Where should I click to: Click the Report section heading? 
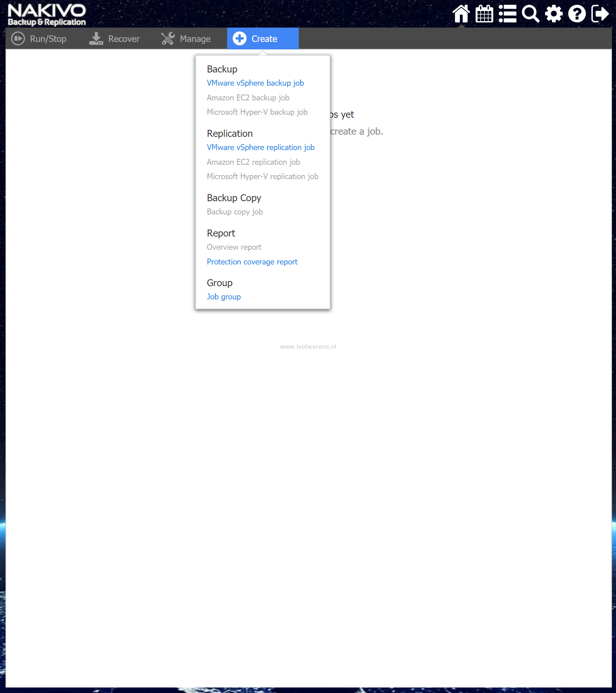click(221, 233)
